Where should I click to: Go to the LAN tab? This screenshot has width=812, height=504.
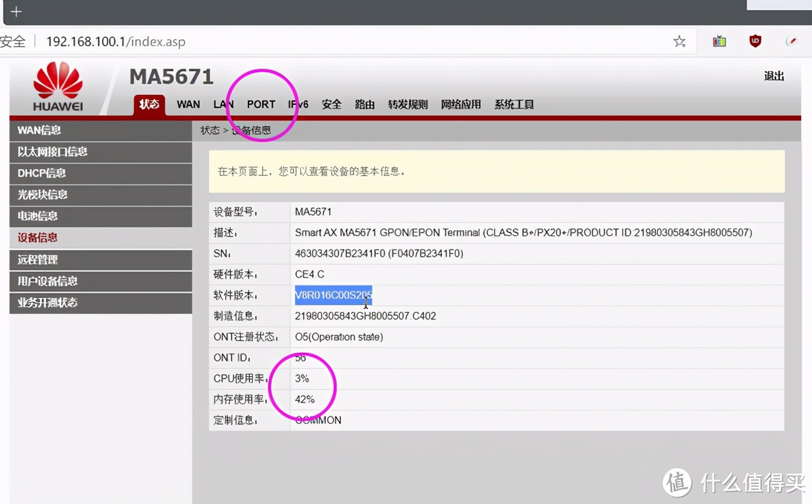click(x=223, y=105)
